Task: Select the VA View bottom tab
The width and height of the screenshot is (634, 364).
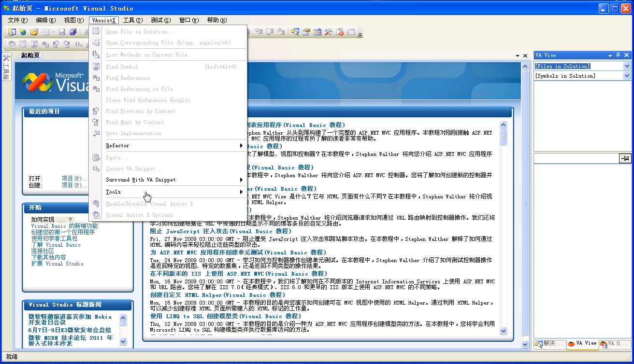Action: 582,344
